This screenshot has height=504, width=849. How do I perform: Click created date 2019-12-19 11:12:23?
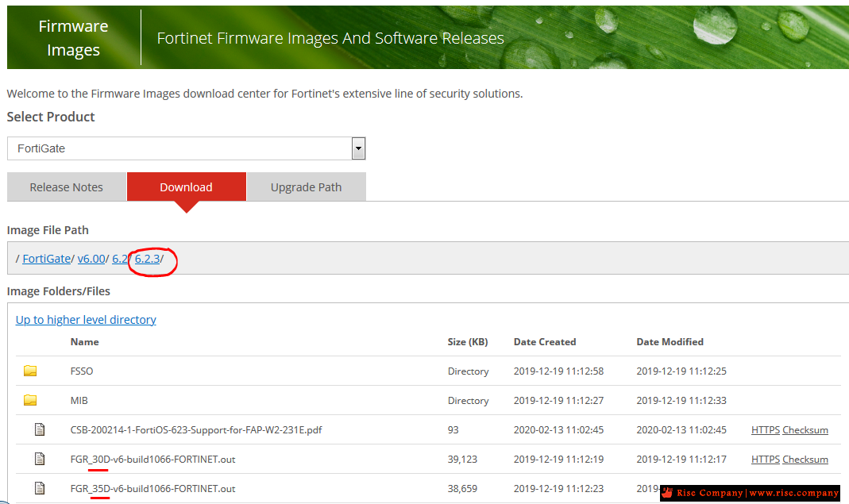point(559,488)
